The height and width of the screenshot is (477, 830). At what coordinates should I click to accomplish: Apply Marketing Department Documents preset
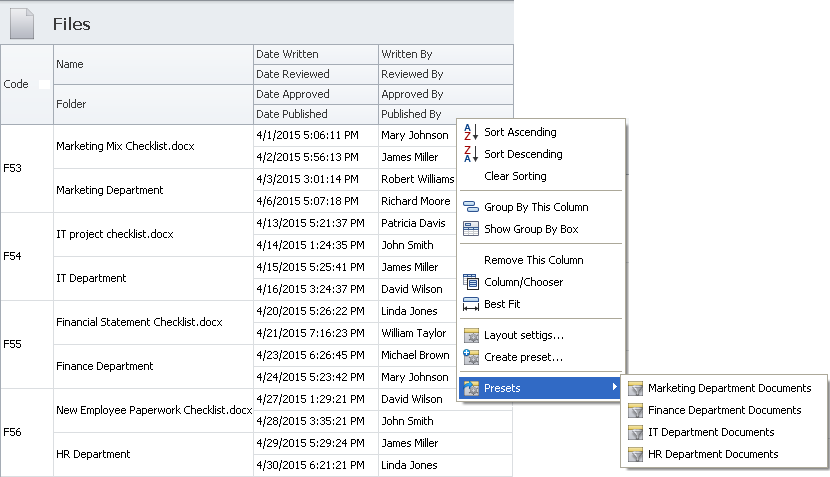729,388
